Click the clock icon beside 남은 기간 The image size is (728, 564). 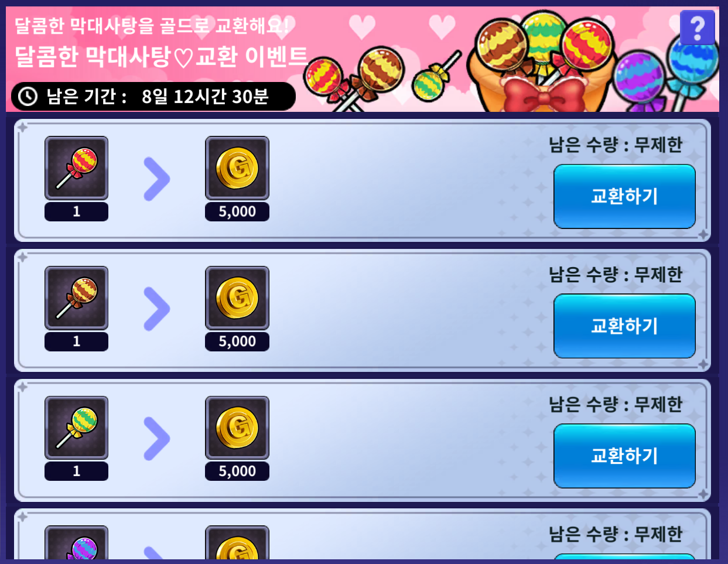(x=28, y=96)
